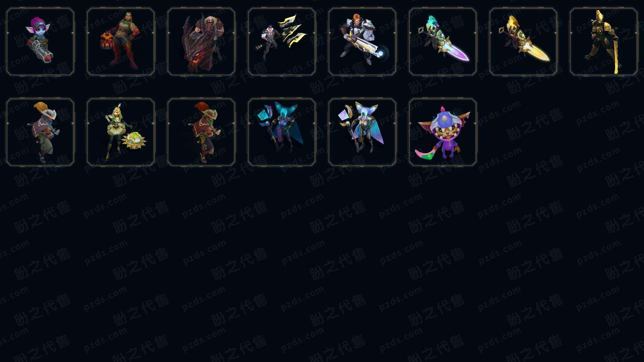Image resolution: width=644 pixels, height=362 pixels.
Task: Pick the white-armored knight with greatsword
Action: [362, 42]
